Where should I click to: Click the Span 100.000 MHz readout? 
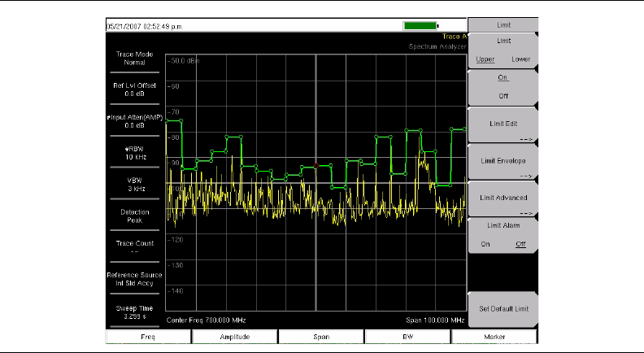pyautogui.click(x=435, y=320)
